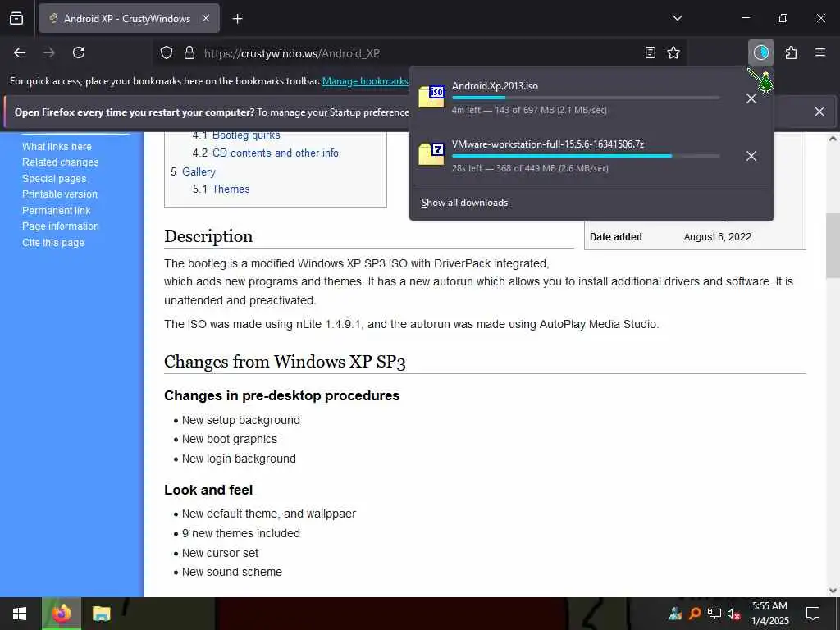Go back to the previous page
This screenshot has width=840, height=630.
20,52
